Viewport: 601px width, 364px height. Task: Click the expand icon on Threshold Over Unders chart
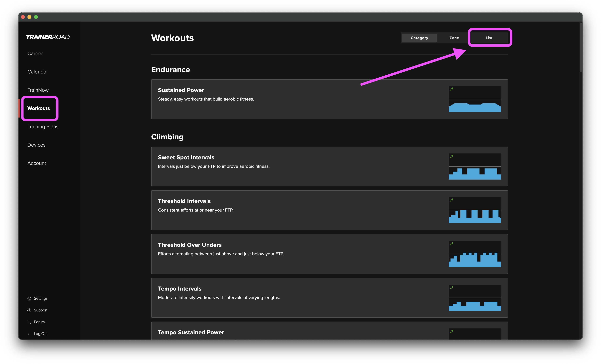(x=452, y=244)
